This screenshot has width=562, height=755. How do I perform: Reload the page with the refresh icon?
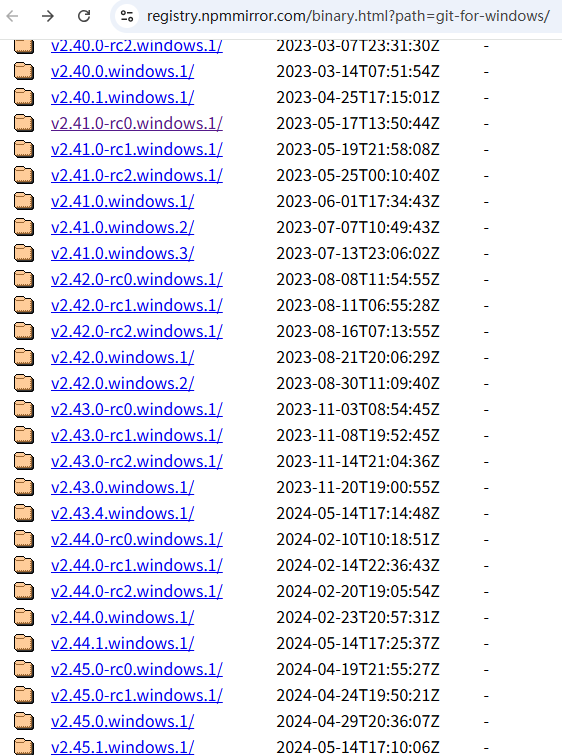click(x=84, y=16)
